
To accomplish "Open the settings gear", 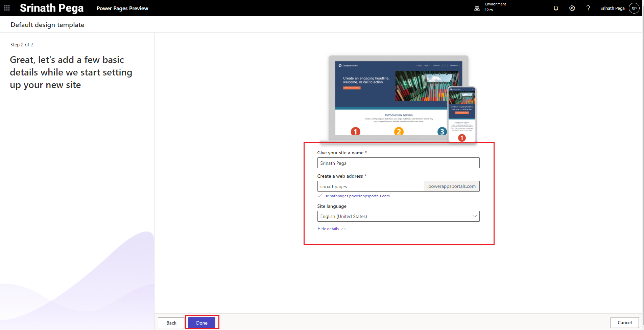I will pyautogui.click(x=572, y=8).
